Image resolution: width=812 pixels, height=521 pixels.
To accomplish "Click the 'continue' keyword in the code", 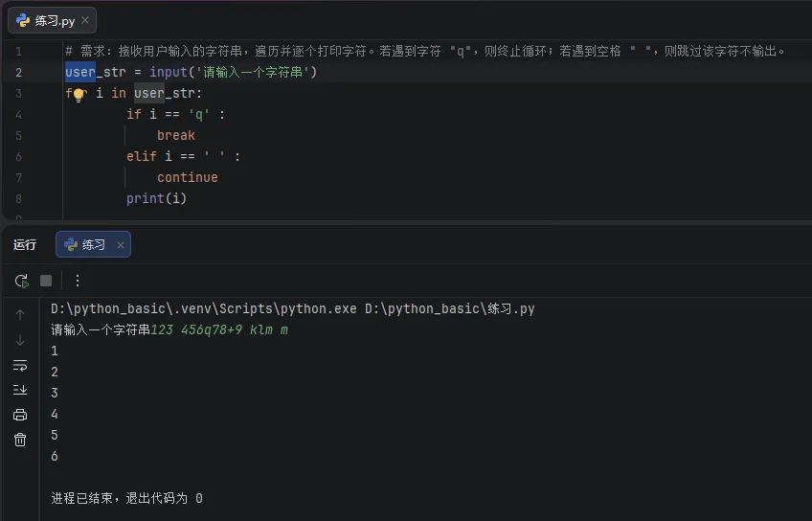I will tap(187, 177).
